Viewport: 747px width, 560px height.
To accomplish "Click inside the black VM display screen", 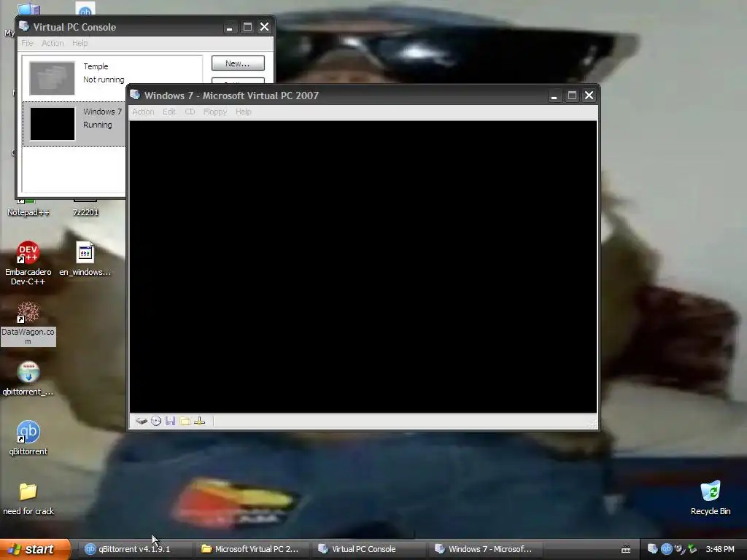I will point(363,267).
